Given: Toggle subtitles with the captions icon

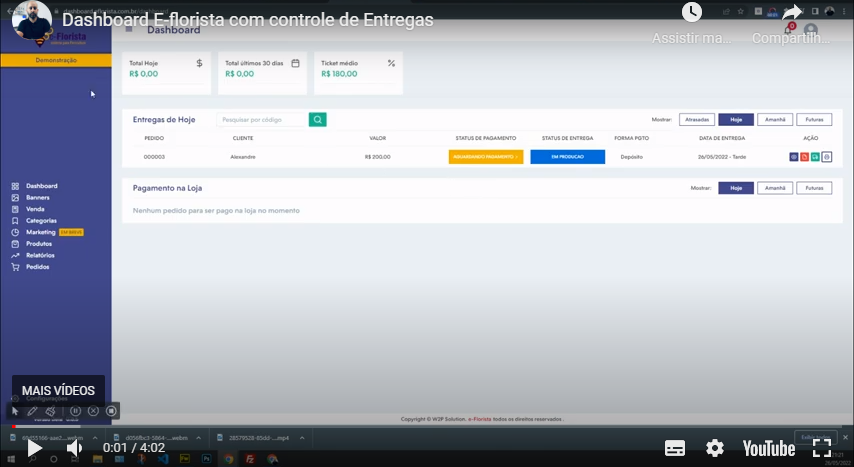Looking at the screenshot, I should tap(675, 448).
